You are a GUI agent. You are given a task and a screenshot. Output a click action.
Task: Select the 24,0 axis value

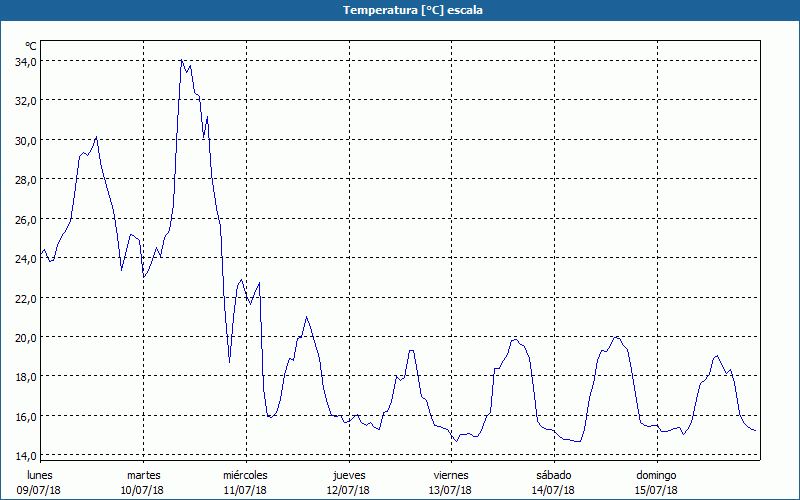(x=26, y=259)
